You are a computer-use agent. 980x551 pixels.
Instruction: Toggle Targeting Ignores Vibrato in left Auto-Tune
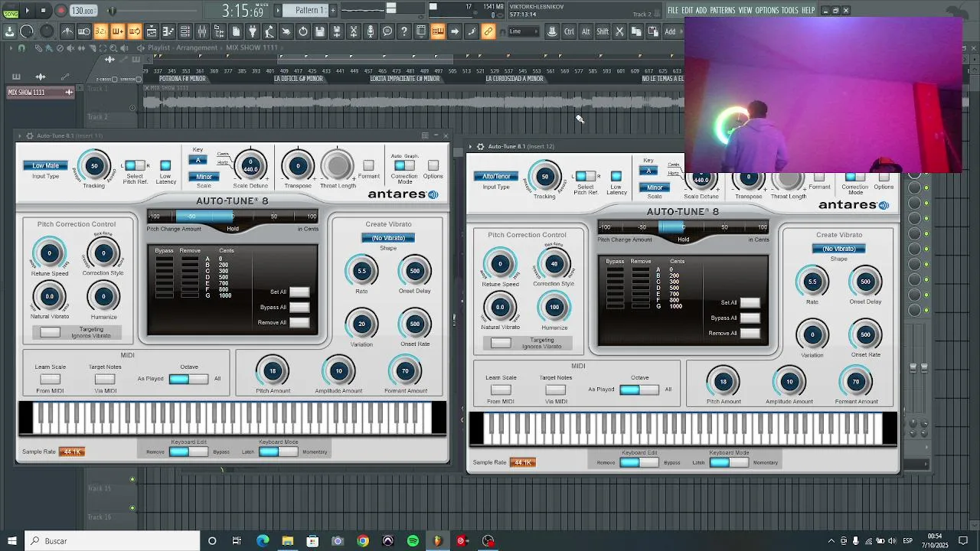pos(50,332)
